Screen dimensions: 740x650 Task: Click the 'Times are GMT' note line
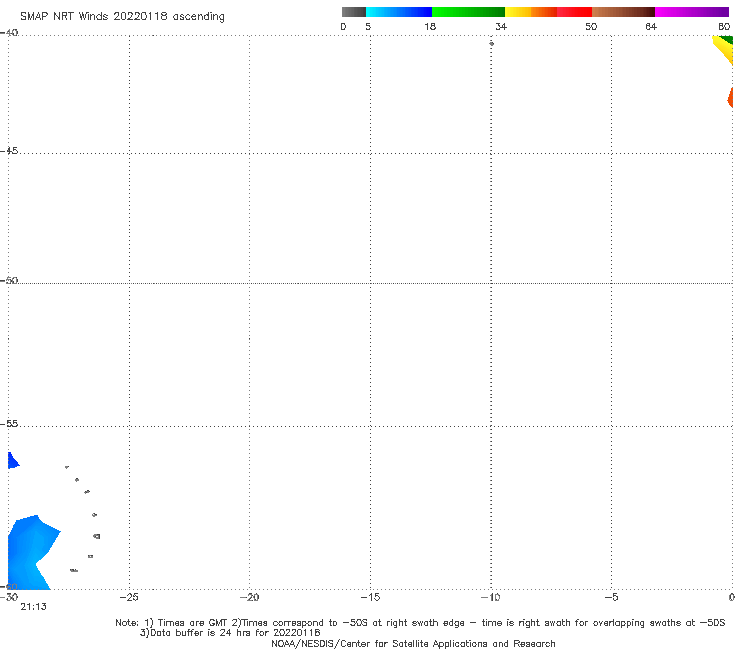pyautogui.click(x=420, y=623)
